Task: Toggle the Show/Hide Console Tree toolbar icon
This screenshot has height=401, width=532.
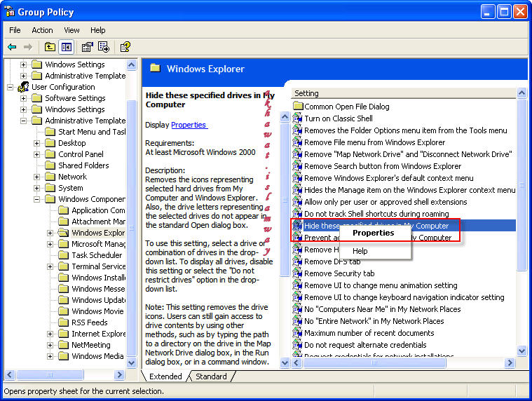Action: click(x=66, y=47)
